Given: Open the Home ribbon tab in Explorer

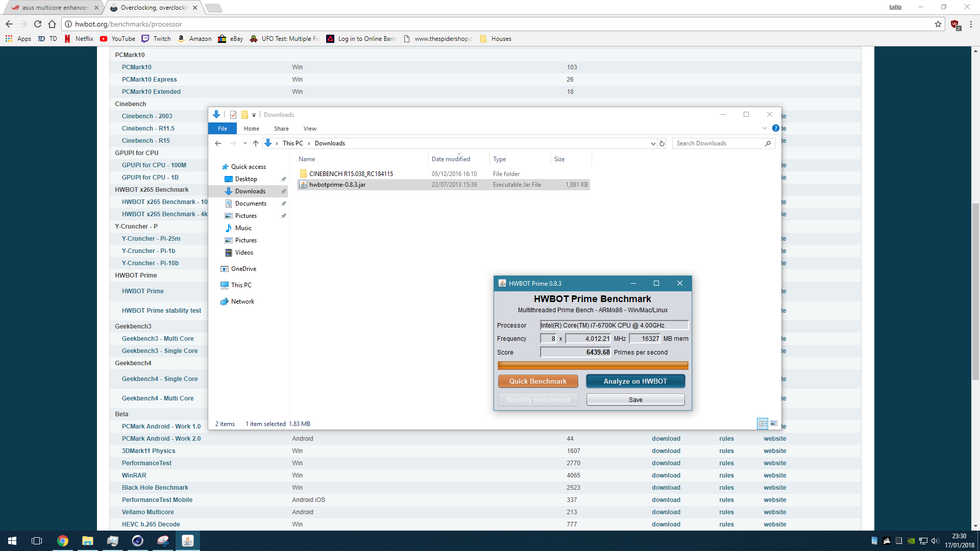Looking at the screenshot, I should 252,129.
